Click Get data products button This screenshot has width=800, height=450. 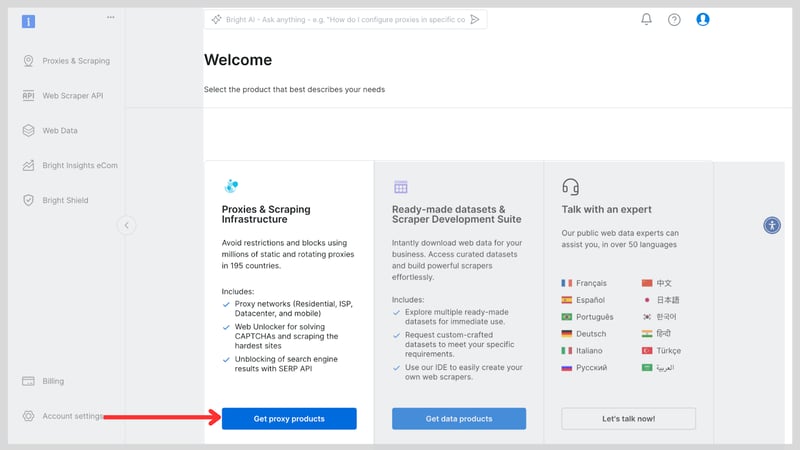pos(459,418)
